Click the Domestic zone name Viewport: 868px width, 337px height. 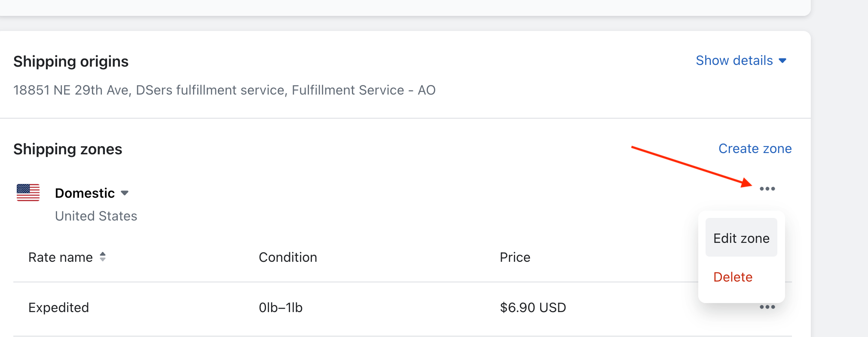pos(85,193)
